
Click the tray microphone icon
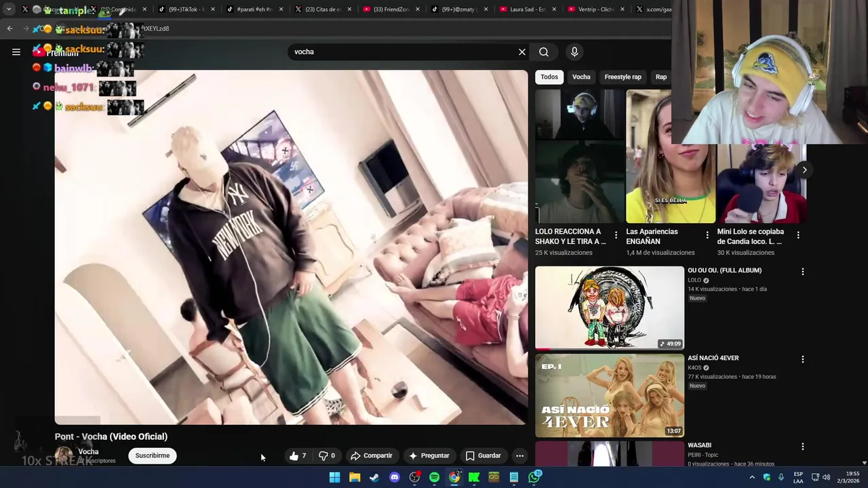tap(781, 477)
